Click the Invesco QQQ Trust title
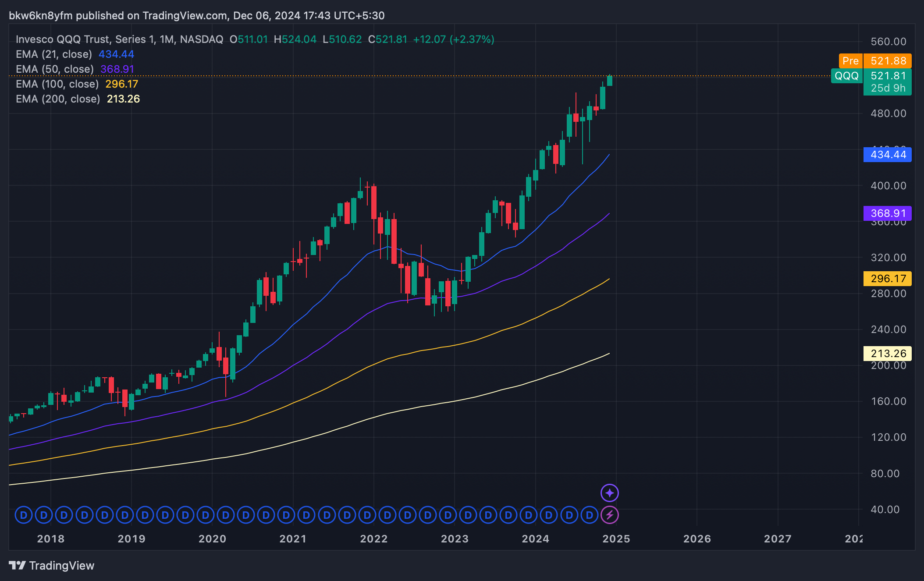 119,39
